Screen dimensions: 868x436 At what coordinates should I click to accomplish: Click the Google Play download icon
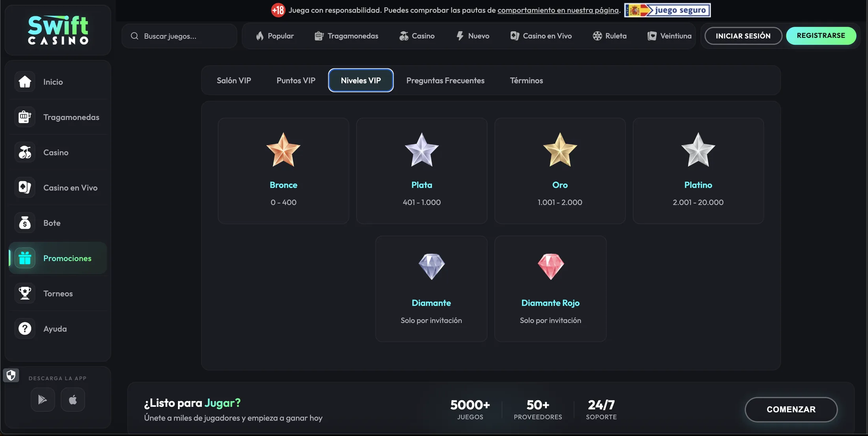pyautogui.click(x=43, y=400)
